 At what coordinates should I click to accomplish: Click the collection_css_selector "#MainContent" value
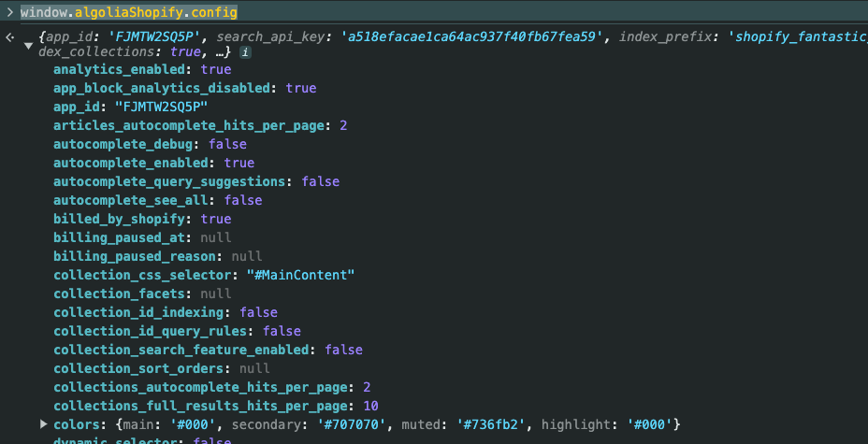tap(300, 275)
